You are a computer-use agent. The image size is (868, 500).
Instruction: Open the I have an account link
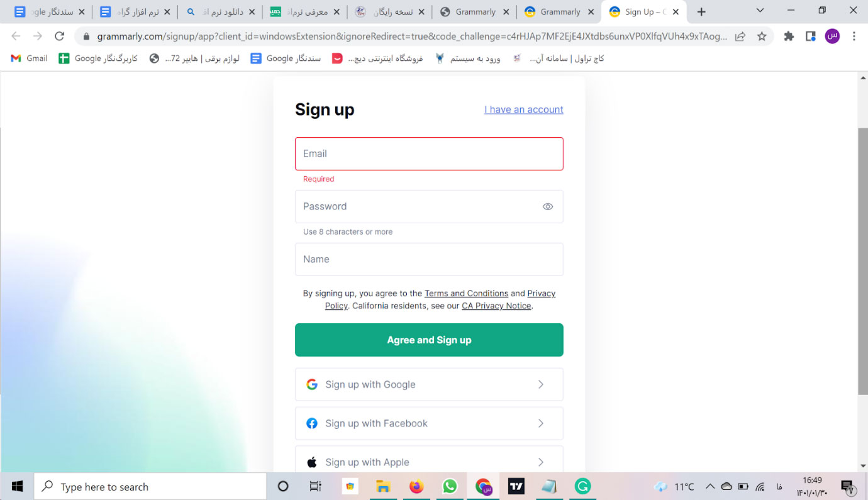pos(524,109)
